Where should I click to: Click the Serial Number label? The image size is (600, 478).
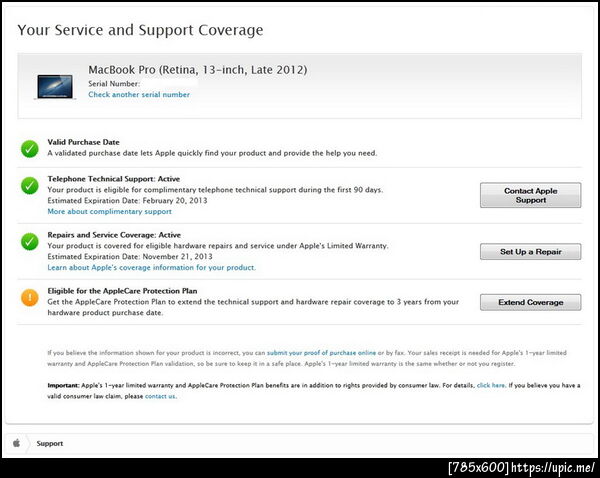click(114, 83)
